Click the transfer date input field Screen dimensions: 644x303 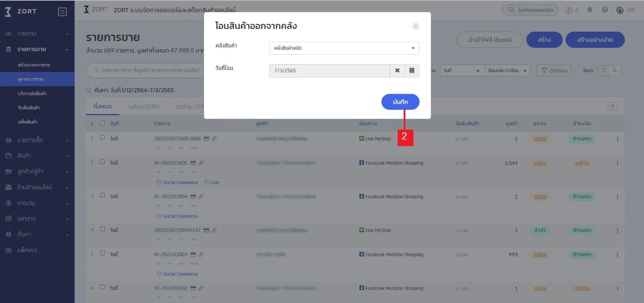click(329, 71)
